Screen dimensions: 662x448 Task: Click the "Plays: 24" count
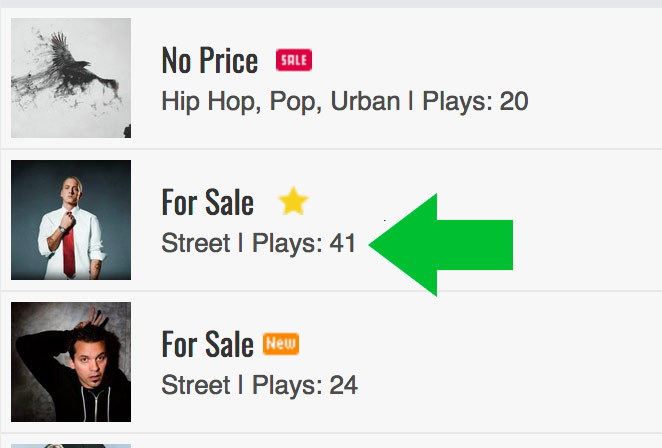pos(304,385)
